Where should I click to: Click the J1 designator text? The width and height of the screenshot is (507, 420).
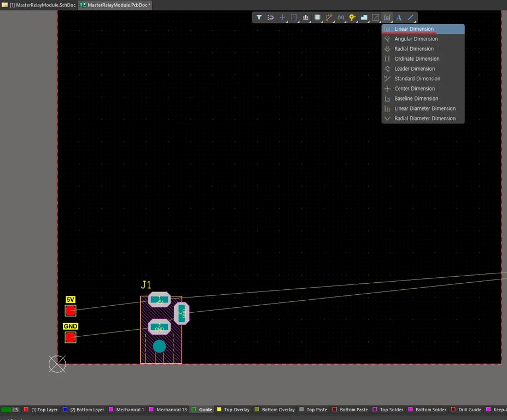[146, 284]
